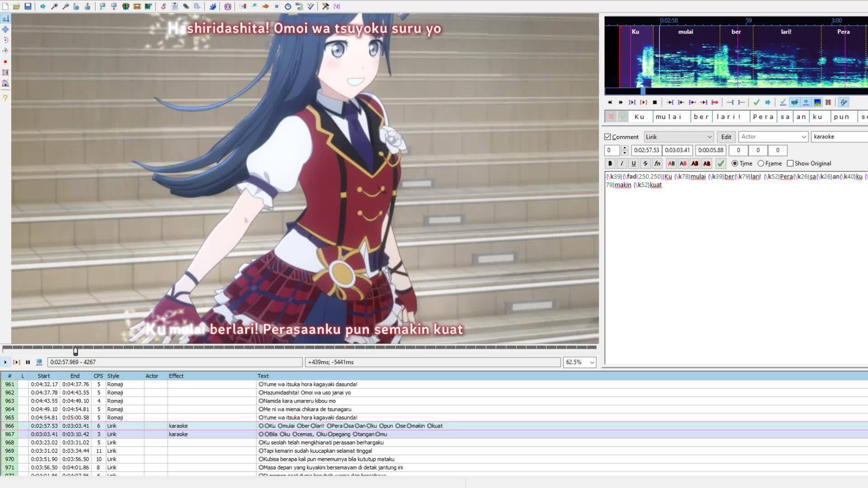Open the 62.5% video zoom dropdown
Viewport: 868px width, 488px height.
[x=580, y=362]
